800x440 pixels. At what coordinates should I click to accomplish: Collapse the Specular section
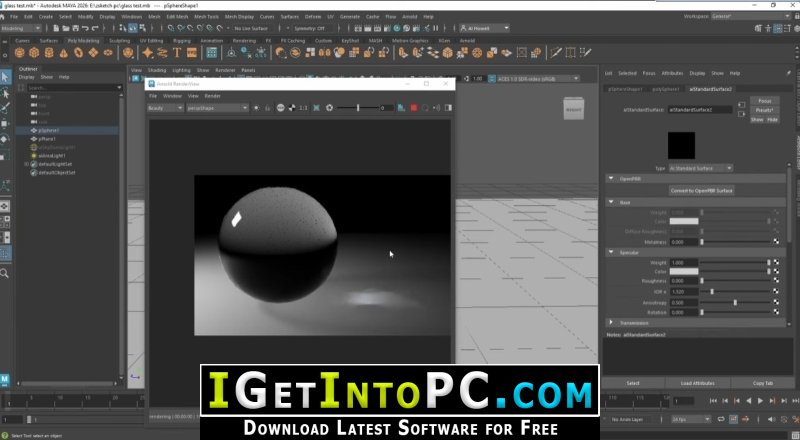point(611,252)
